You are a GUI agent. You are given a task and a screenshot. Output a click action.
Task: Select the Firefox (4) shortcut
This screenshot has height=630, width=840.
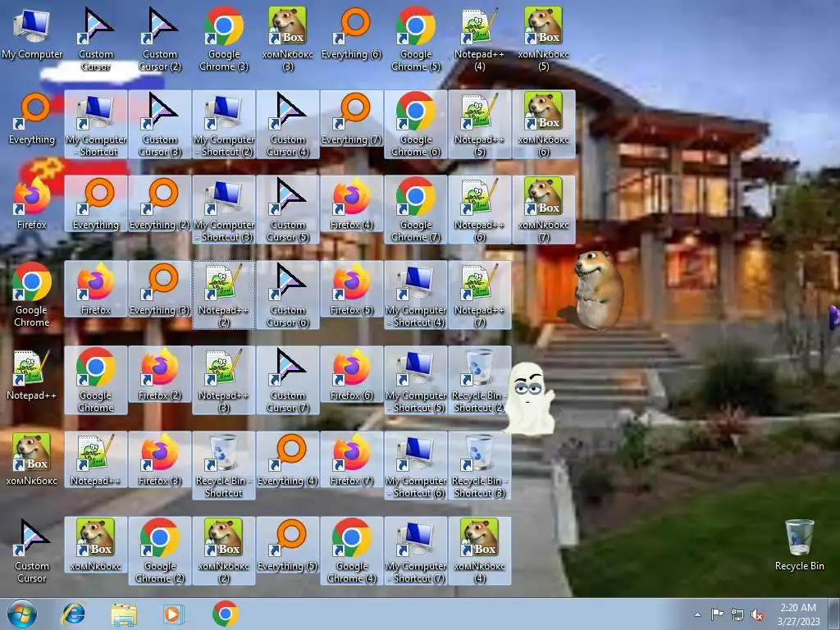click(x=351, y=203)
